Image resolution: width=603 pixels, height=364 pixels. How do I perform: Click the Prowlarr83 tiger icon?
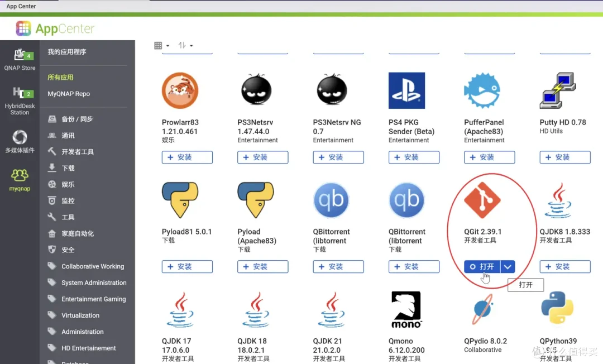180,90
